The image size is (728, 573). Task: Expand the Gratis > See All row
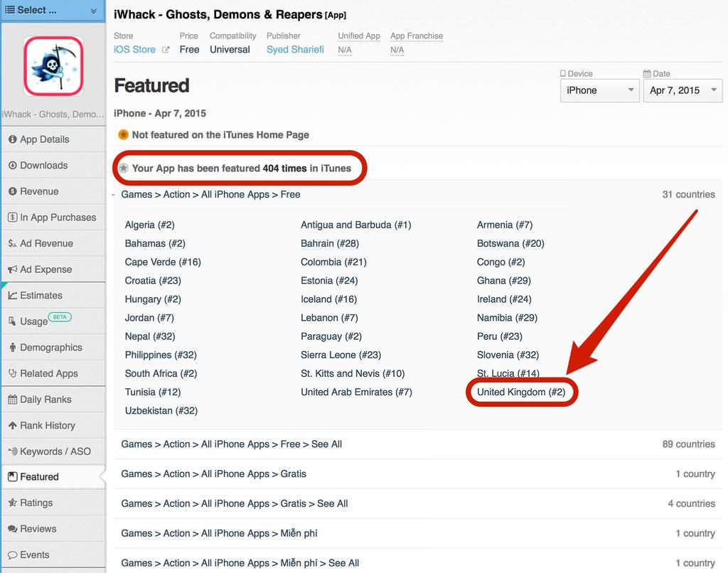tap(418, 504)
